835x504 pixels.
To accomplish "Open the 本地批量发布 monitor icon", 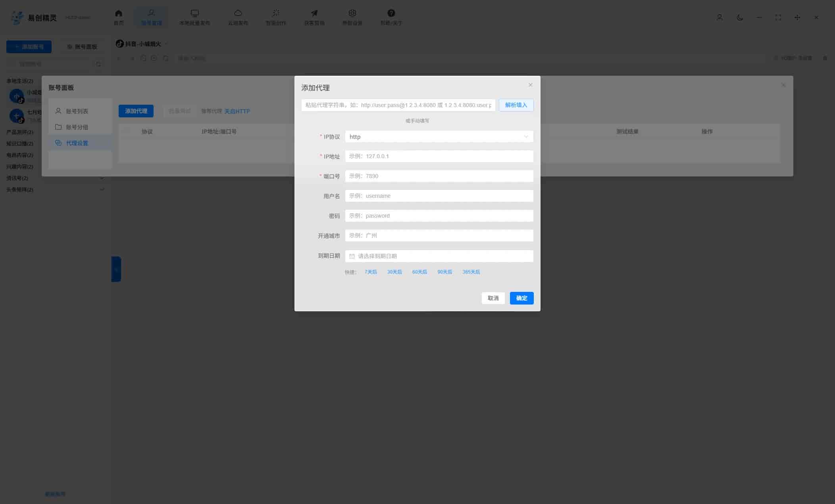I will click(x=194, y=13).
